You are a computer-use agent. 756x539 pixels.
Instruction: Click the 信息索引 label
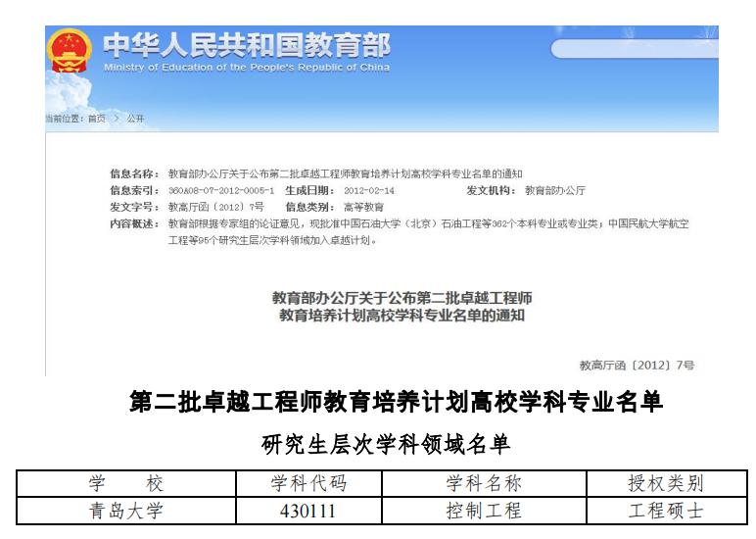click(x=134, y=190)
